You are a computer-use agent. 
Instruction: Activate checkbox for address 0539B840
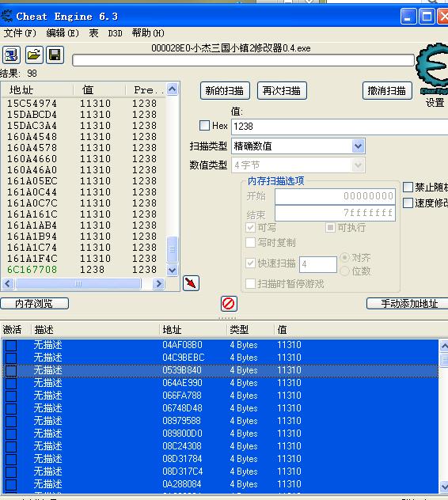[x=11, y=370]
